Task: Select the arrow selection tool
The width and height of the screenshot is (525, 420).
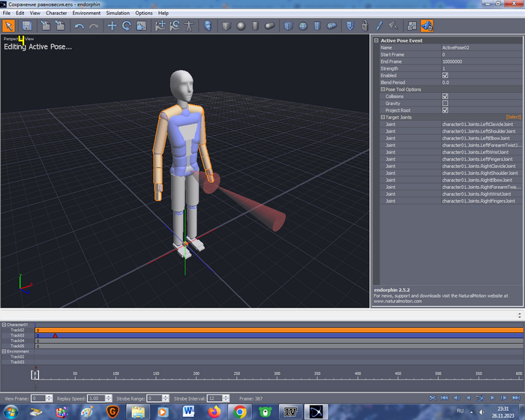Action: point(8,25)
